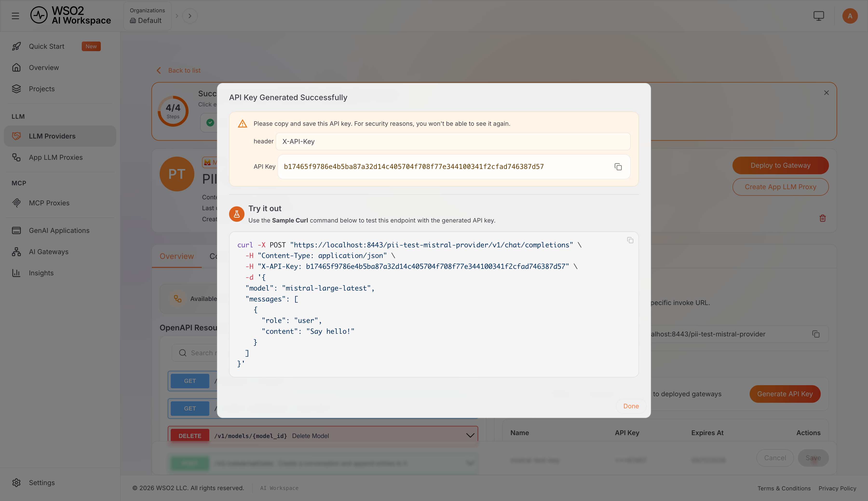Click Generate API Key button

click(x=785, y=394)
